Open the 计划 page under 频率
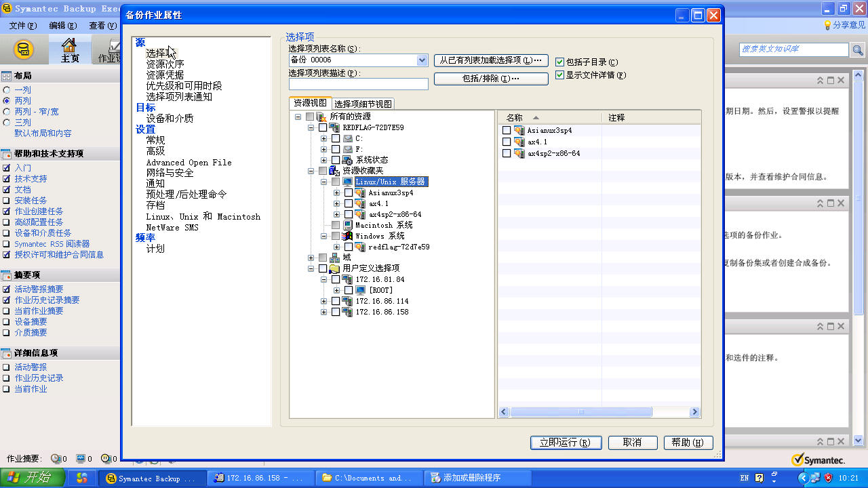868x488 pixels. pos(155,249)
